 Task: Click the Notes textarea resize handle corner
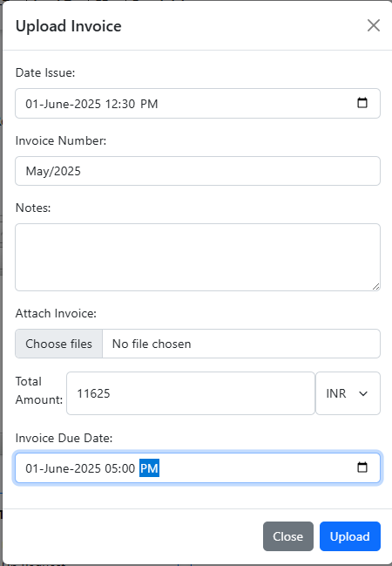pos(375,287)
